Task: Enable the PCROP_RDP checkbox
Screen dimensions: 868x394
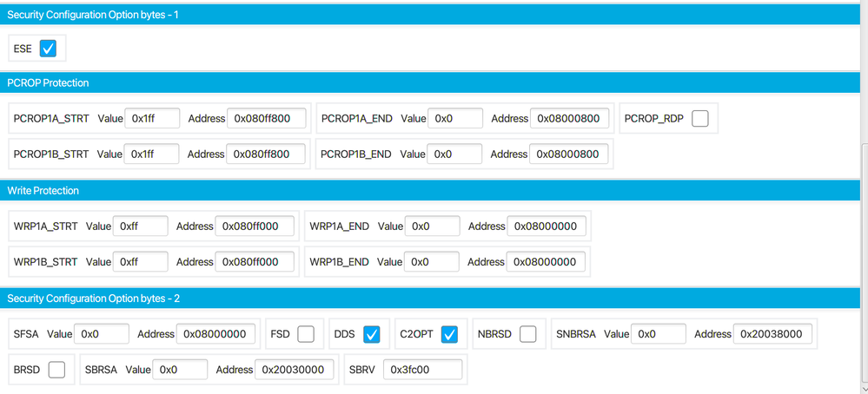Action: (700, 118)
